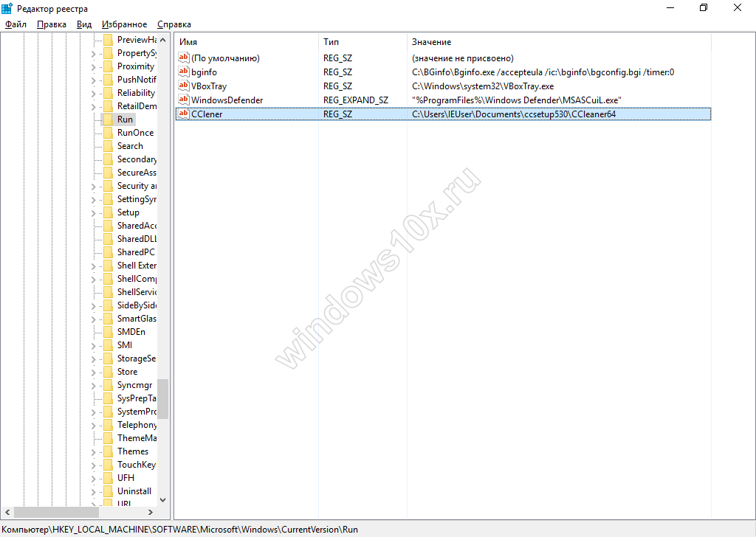This screenshot has width=756, height=537.
Task: Click the MSASCuiL.exe Windows Defender value
Action: click(516, 100)
